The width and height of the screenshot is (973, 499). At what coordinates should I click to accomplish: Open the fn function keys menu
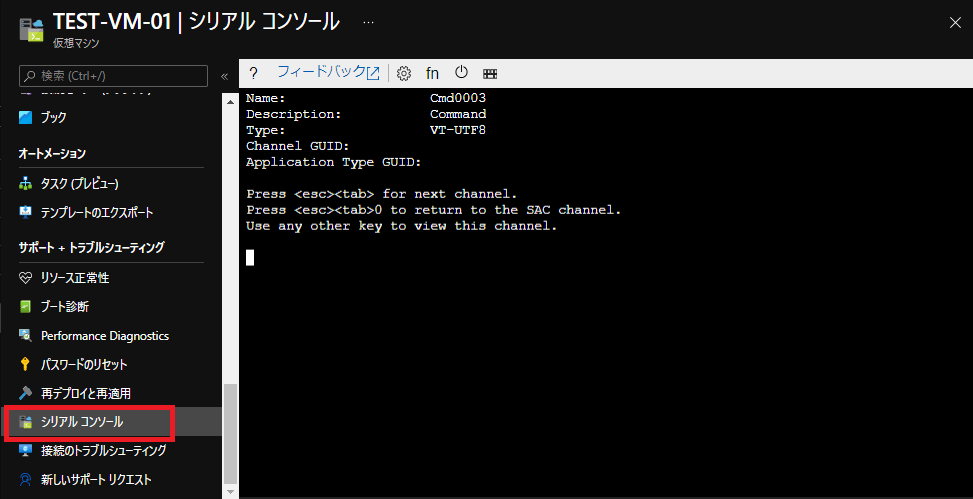point(433,73)
